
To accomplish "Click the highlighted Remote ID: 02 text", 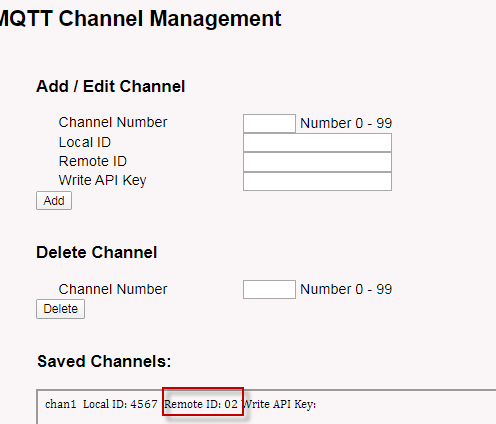I will [201, 404].
